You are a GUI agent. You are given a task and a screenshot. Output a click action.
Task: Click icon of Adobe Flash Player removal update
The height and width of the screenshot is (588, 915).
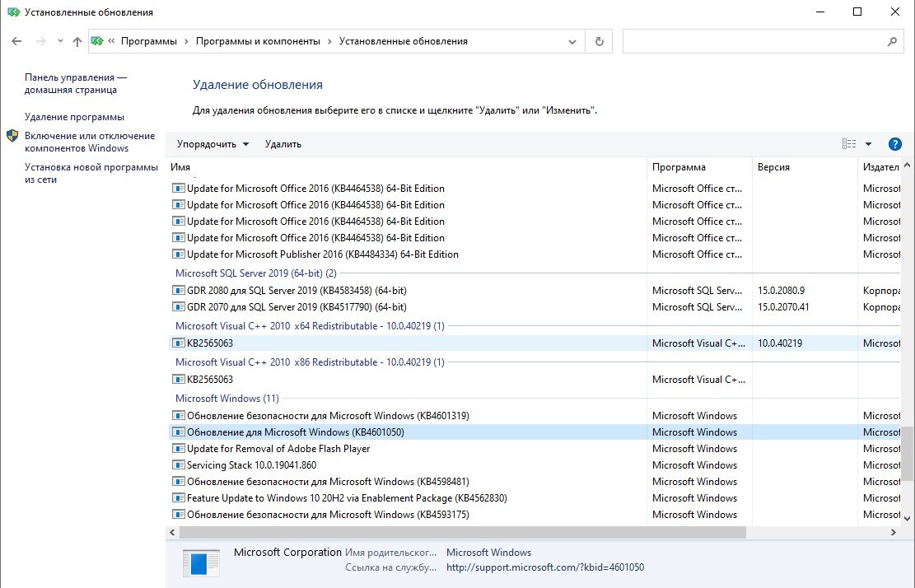(179, 449)
